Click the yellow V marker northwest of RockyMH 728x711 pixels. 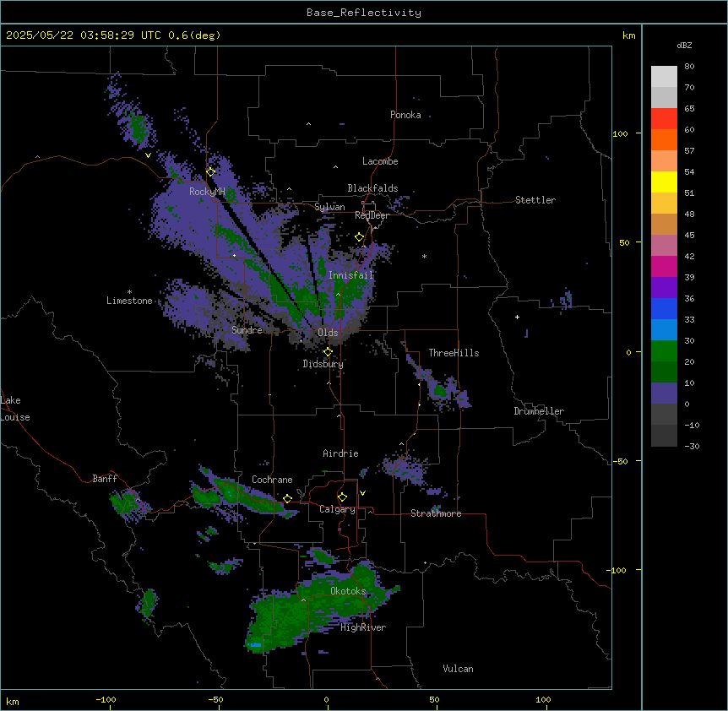pyautogui.click(x=148, y=155)
